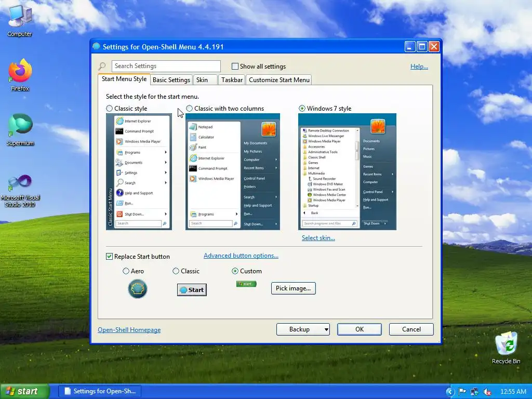Choose the Windows 7 style radio button
The image size is (532, 399).
(302, 108)
